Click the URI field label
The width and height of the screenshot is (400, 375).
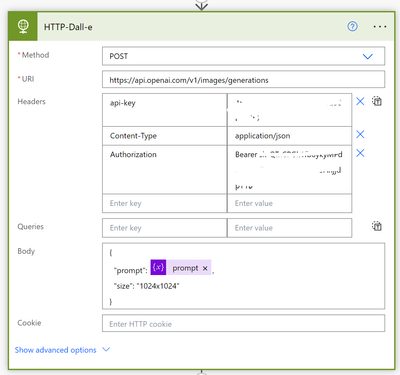(28, 79)
